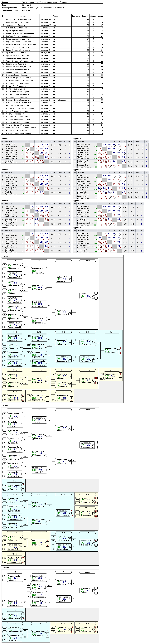Viewport: 150px width, 644px height.
Task: Click the Группа-1 heading
Action: (x=4, y=138)
